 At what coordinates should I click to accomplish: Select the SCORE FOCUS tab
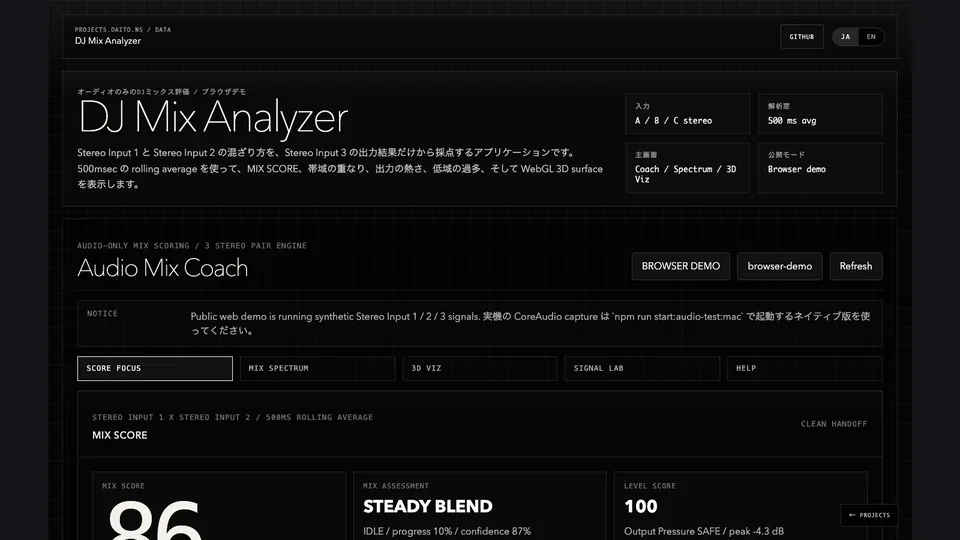pyautogui.click(x=155, y=369)
